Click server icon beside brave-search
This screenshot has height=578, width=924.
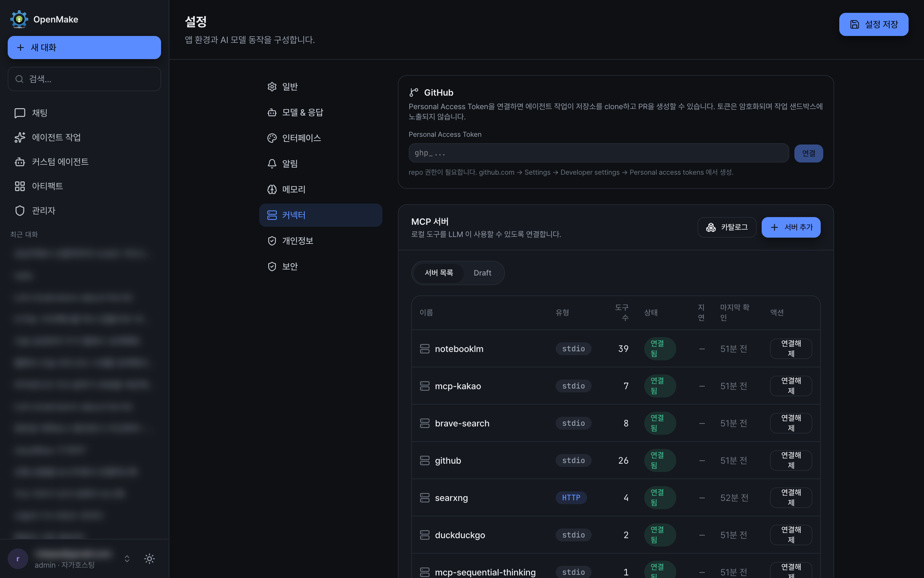(424, 423)
